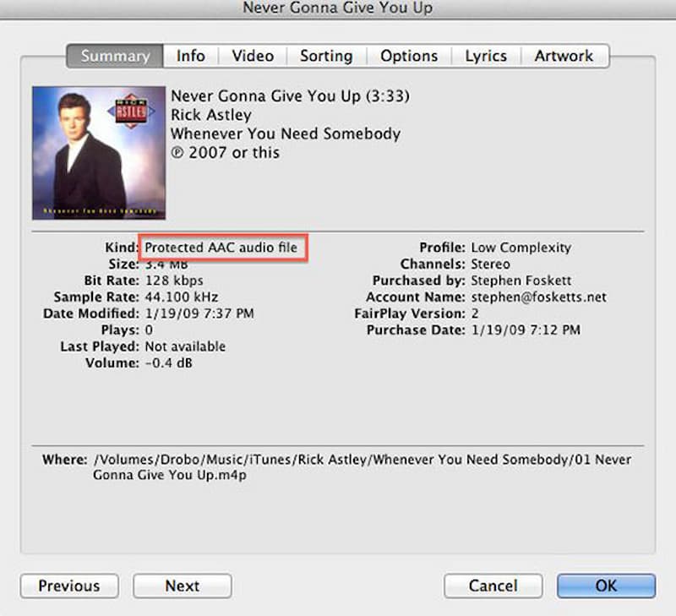Select the 44.100 kHz Sample Rate value

[x=181, y=297]
